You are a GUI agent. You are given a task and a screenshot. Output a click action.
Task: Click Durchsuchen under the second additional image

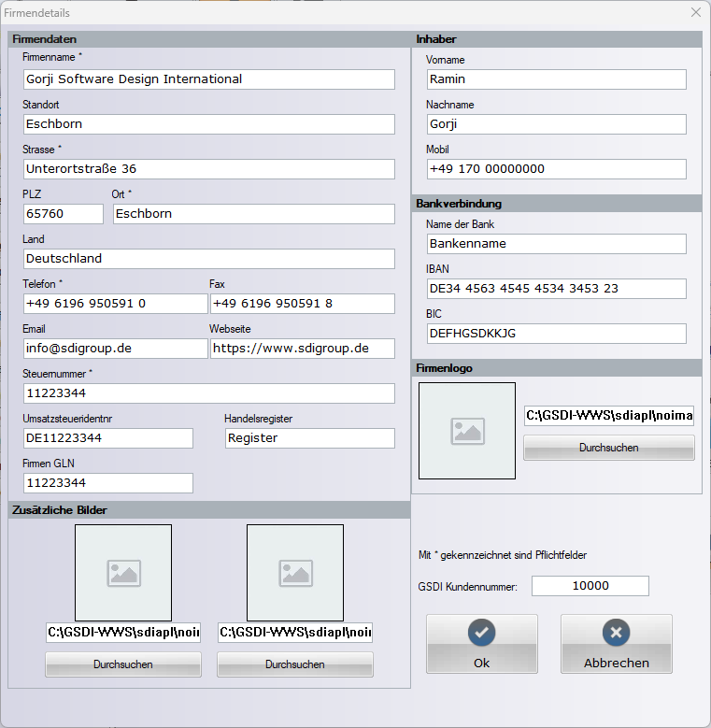(x=295, y=664)
